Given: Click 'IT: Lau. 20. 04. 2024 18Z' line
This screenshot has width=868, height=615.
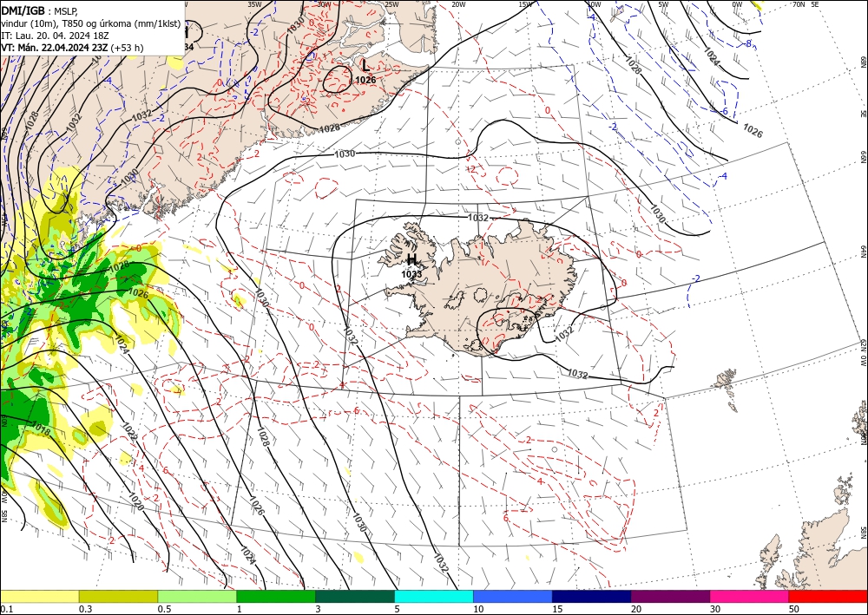Looking at the screenshot, I should pyautogui.click(x=55, y=36).
